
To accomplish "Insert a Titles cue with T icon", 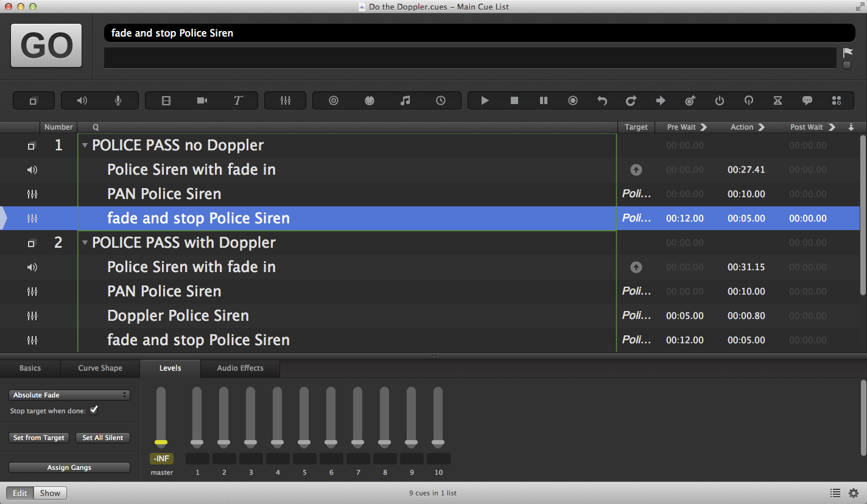I will (x=238, y=100).
